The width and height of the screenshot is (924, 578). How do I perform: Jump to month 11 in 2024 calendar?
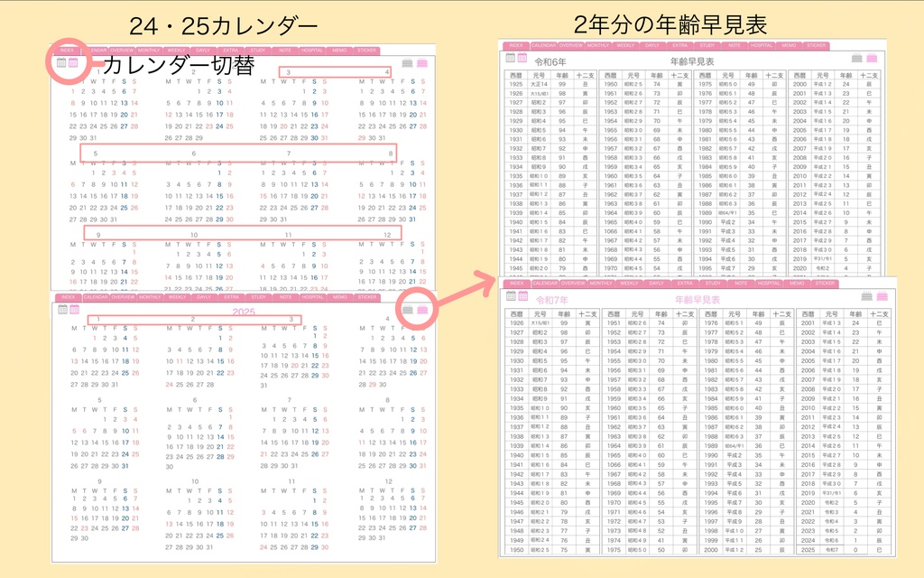click(x=289, y=235)
